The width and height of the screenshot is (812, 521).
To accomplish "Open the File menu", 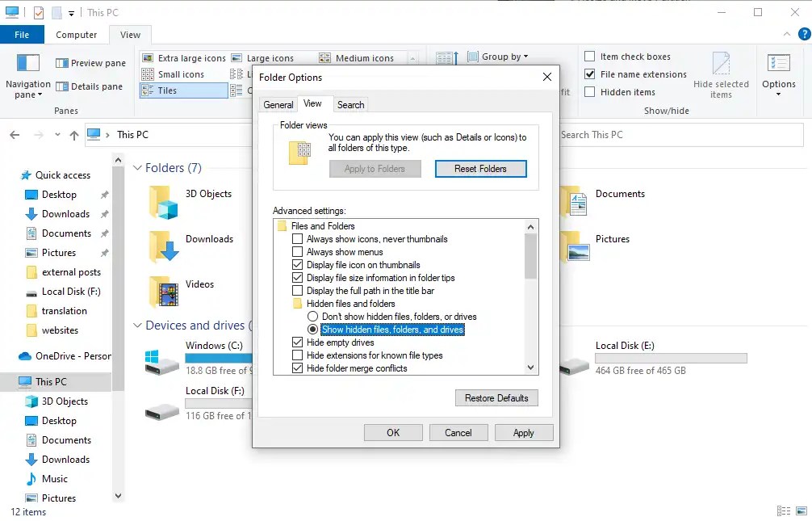I will [x=22, y=34].
